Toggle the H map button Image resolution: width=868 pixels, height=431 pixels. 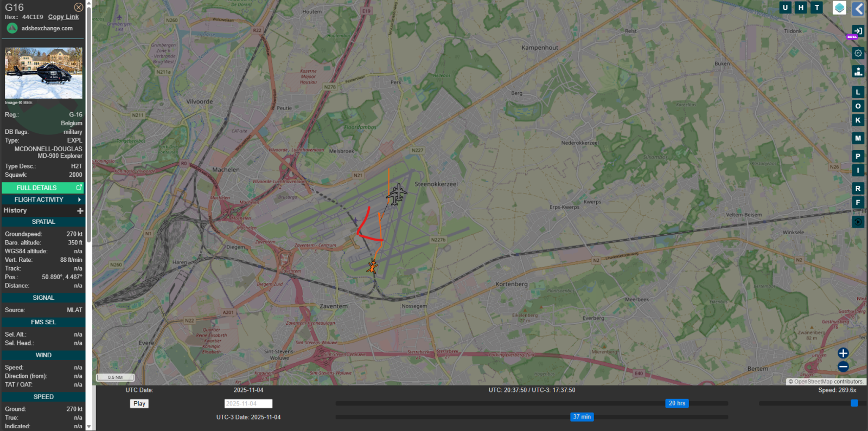pos(801,8)
